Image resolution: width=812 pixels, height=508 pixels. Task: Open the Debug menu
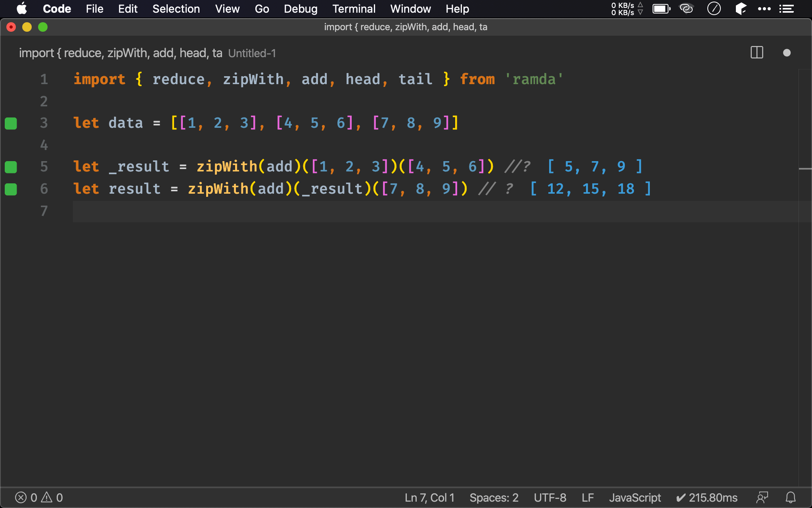[x=301, y=9]
